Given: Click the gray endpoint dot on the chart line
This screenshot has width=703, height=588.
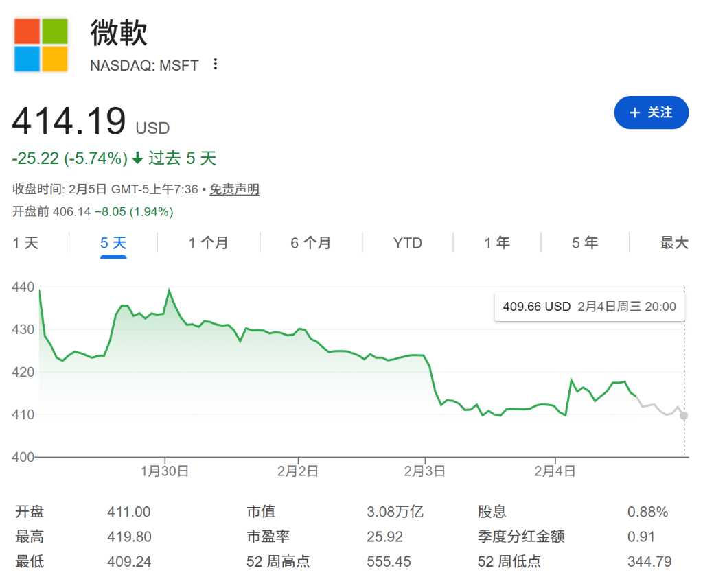Looking at the screenshot, I should tap(683, 415).
